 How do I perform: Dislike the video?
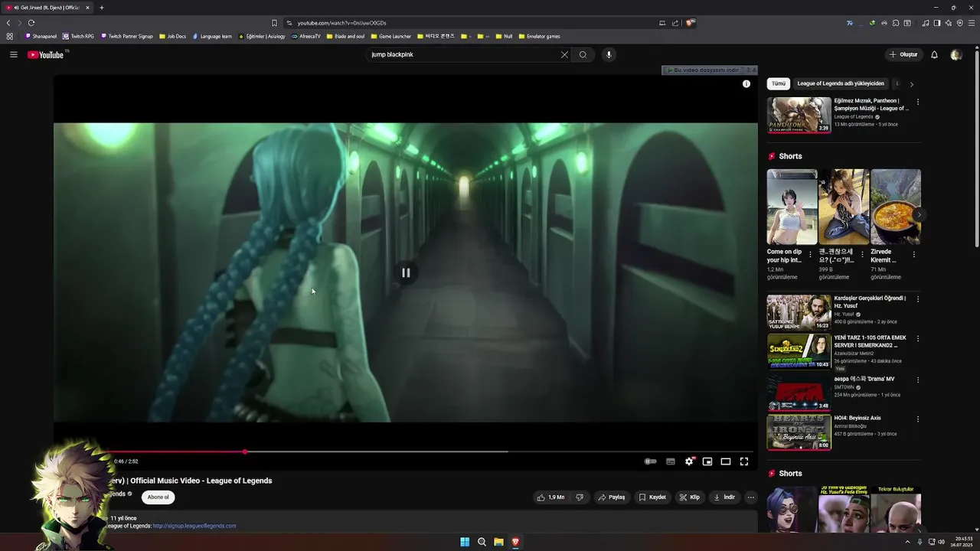click(x=580, y=497)
